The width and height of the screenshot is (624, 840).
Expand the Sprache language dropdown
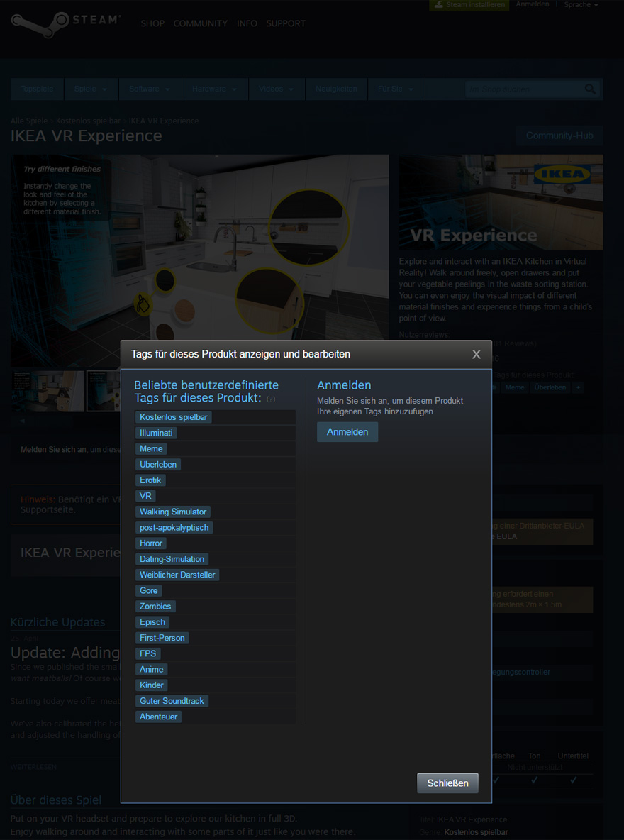[581, 4]
